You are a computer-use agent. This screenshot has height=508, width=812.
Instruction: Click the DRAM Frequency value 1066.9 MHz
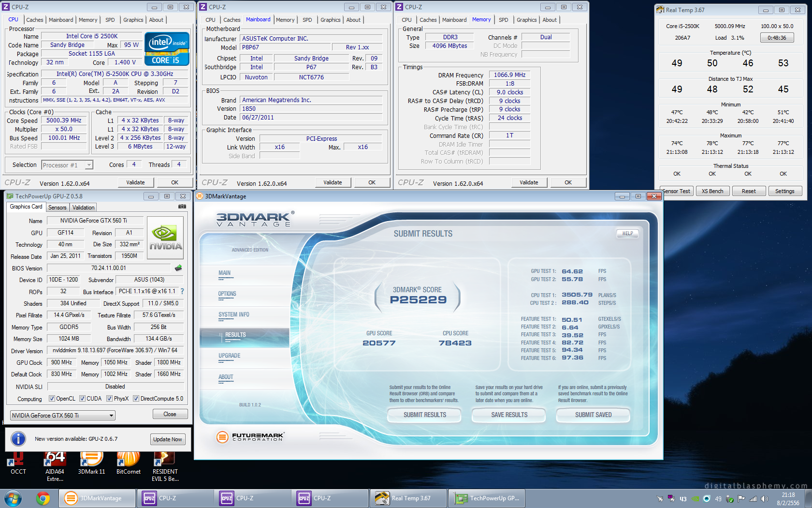point(509,75)
